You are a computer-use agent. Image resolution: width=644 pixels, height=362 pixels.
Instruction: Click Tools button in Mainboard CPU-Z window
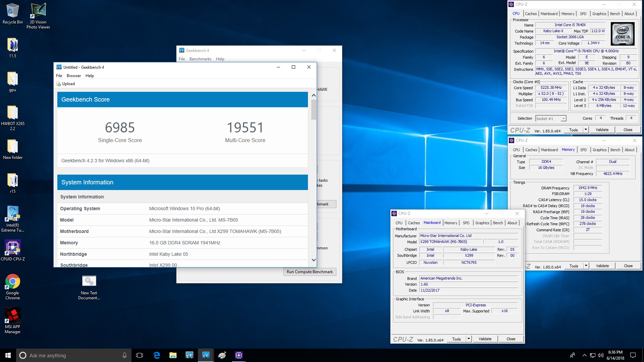click(x=456, y=339)
